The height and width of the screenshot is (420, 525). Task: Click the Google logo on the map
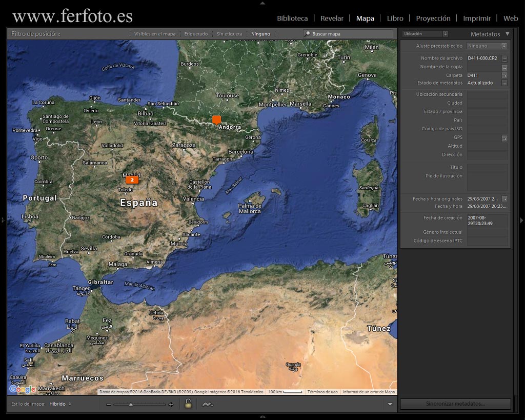click(x=23, y=389)
